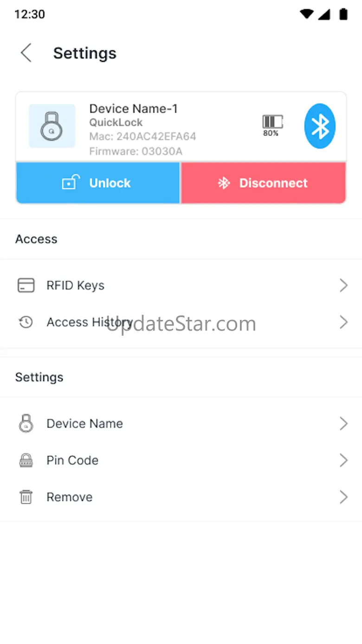Tap the trash can Remove icon
This screenshot has height=644, width=362.
(26, 497)
